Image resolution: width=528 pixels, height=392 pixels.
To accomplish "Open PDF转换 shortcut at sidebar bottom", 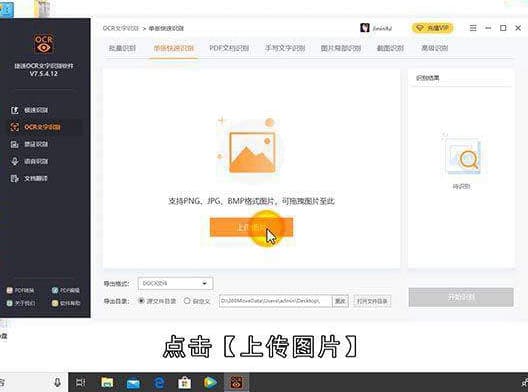I will (21, 290).
